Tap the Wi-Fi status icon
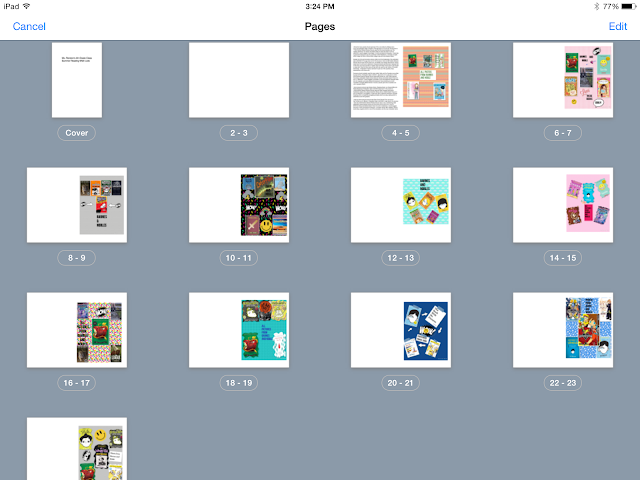This screenshot has width=640, height=480. 27,6
